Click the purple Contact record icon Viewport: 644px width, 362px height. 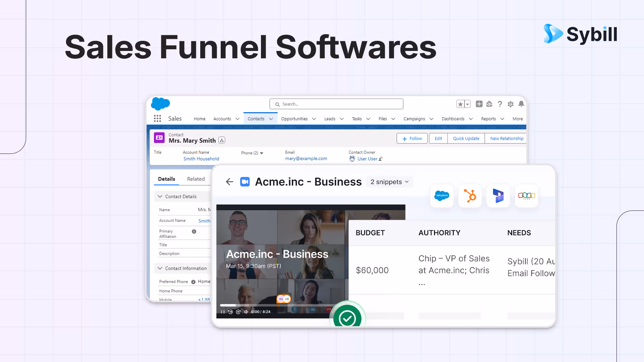(x=159, y=138)
